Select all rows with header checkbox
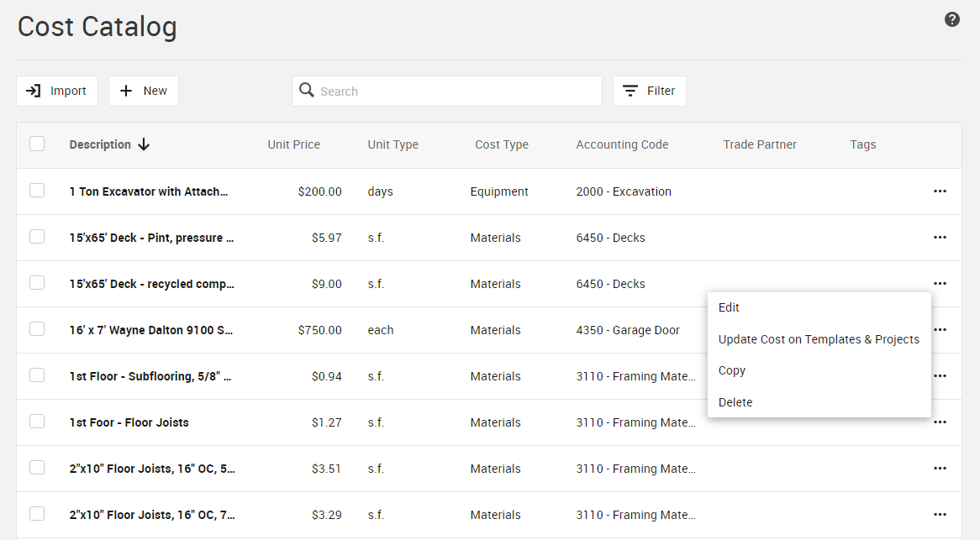Viewport: 980px width, 540px height. (x=37, y=144)
